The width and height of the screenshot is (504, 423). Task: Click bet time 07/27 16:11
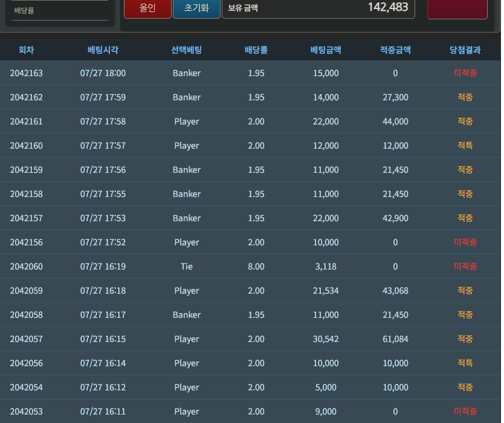103,412
